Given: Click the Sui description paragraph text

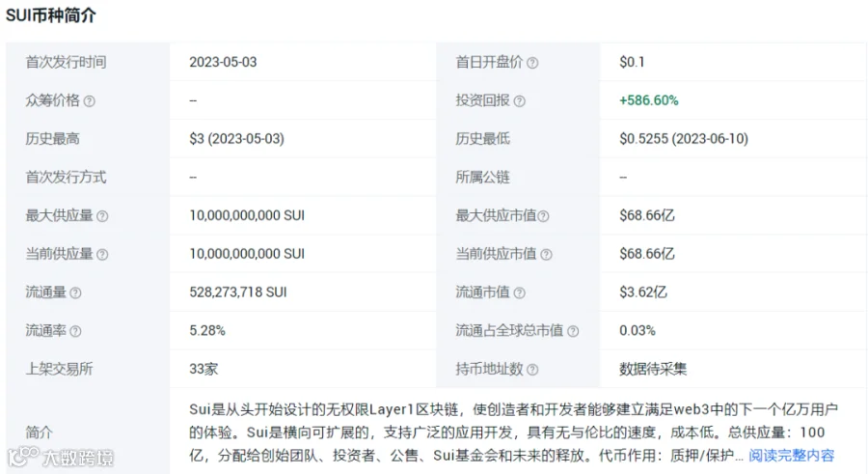Looking at the screenshot, I should coord(513,432).
